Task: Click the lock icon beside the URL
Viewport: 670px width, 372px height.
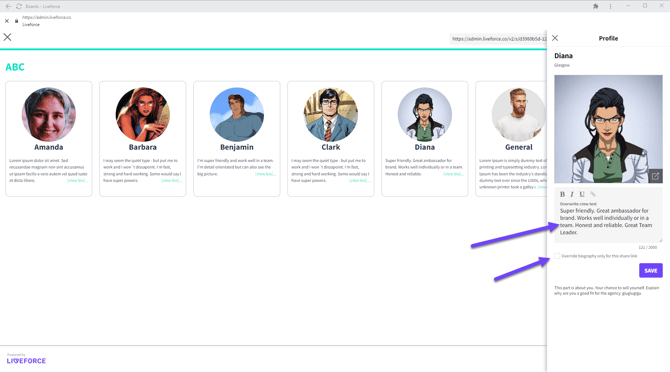Action: click(17, 21)
